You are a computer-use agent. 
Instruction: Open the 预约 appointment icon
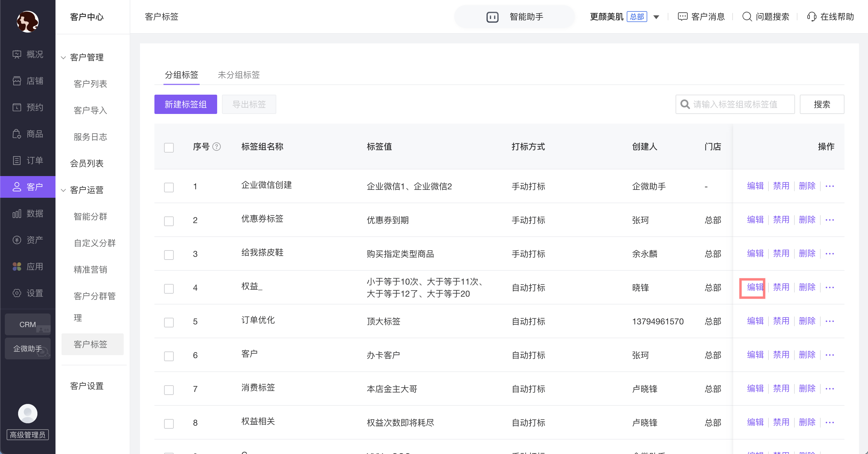[x=17, y=107]
